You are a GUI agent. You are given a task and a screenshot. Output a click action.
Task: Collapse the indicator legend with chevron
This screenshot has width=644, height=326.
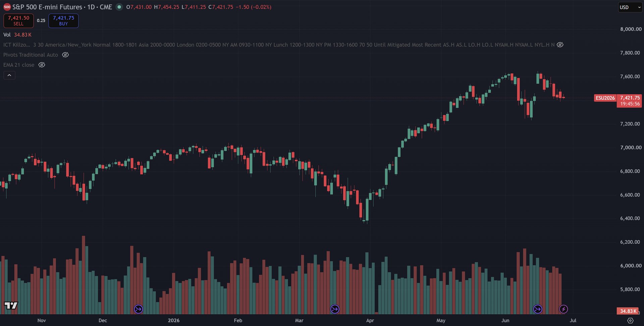tap(9, 75)
